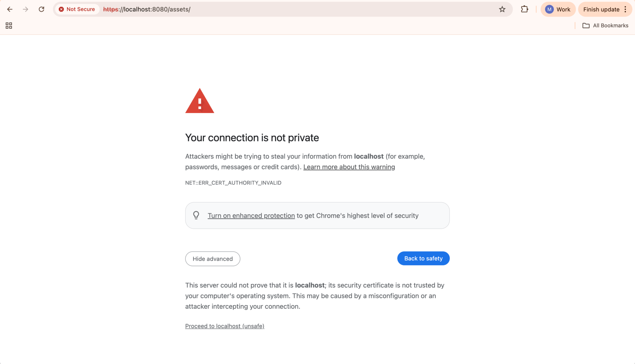The height and width of the screenshot is (364, 635).
Task: Click the Finish update button
Action: pyautogui.click(x=601, y=9)
